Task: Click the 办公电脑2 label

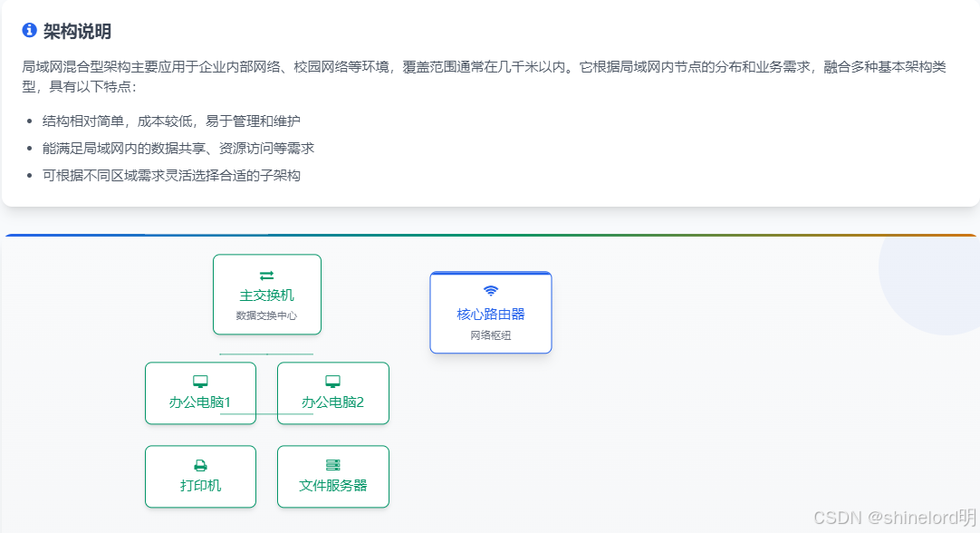Action: 332,402
